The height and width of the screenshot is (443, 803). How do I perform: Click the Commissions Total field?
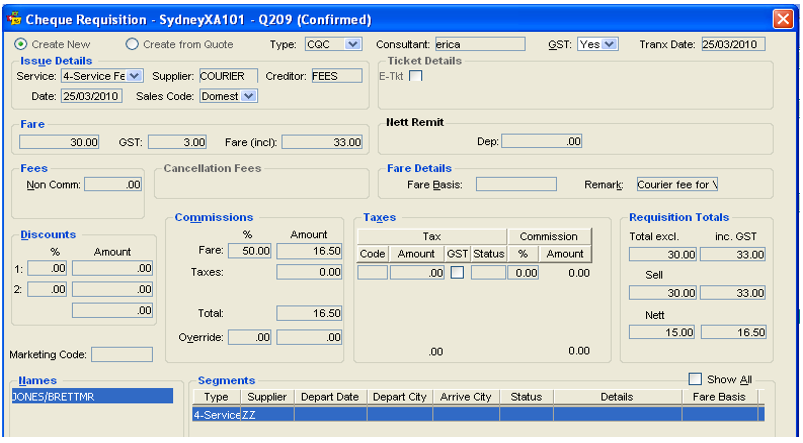309,313
